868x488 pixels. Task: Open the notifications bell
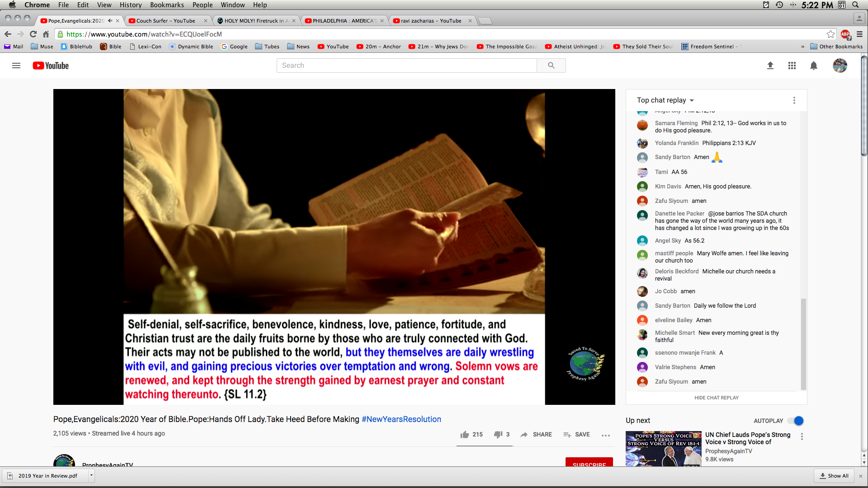point(814,66)
